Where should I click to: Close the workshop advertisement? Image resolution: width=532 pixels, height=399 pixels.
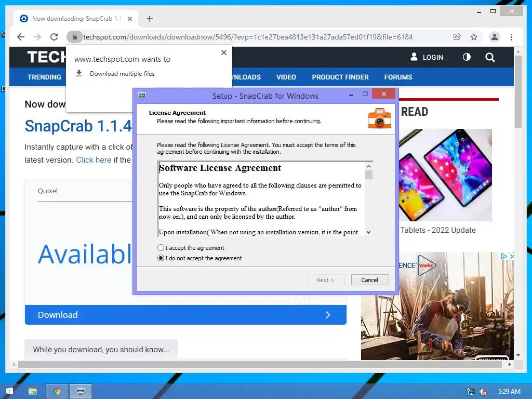coord(512,257)
